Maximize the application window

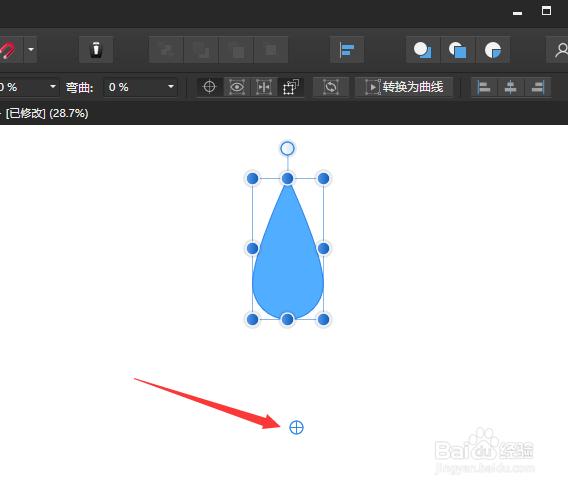pos(546,11)
